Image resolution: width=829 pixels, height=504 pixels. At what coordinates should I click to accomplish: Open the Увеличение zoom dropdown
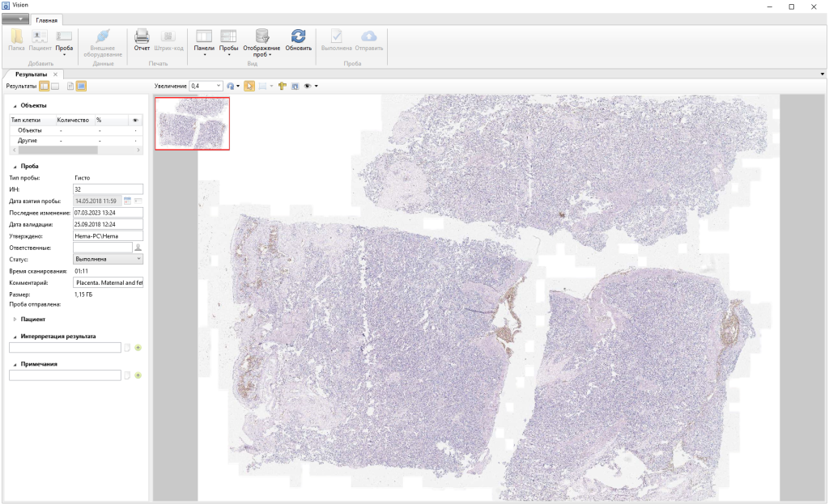219,86
